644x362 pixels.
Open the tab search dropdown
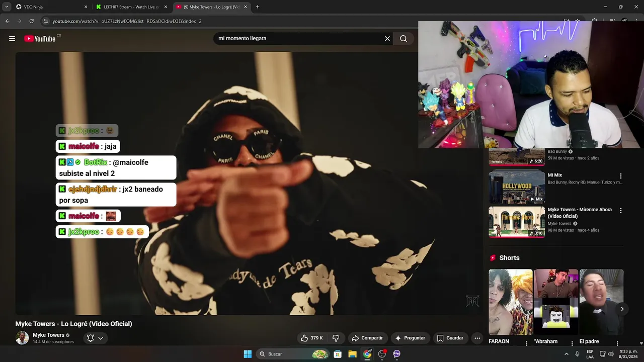point(7,7)
